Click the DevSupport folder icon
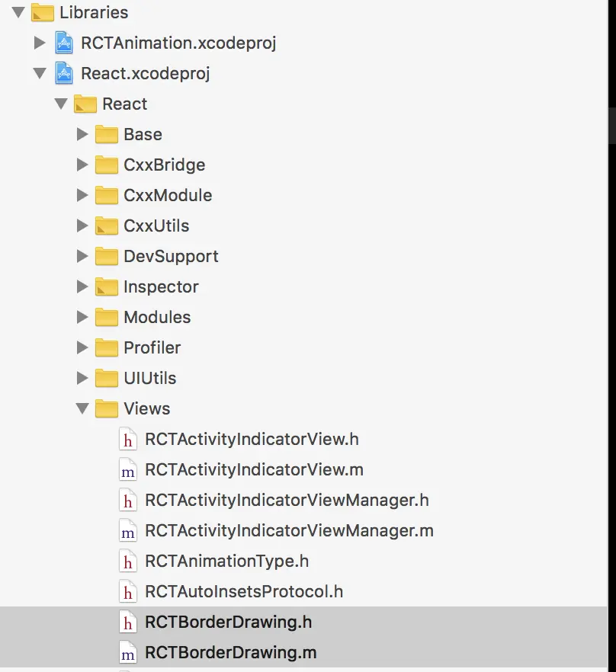Screen dimensions: 616x672 [107, 256]
